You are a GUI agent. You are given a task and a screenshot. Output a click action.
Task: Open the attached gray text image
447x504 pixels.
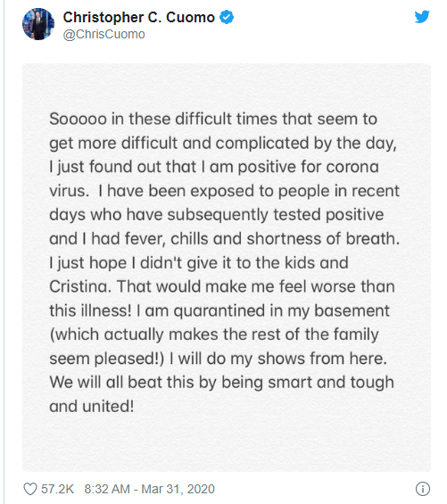(x=227, y=268)
